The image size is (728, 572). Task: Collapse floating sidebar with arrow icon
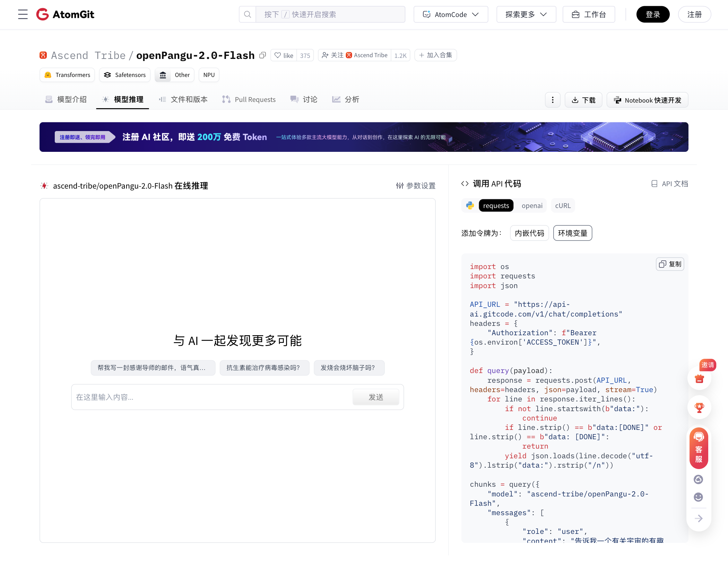[699, 519]
